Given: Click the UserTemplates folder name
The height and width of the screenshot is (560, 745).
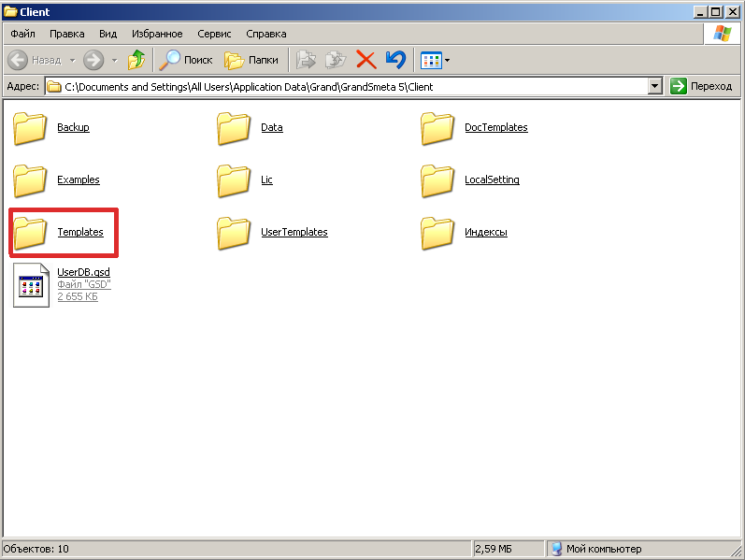Looking at the screenshot, I should point(294,232).
